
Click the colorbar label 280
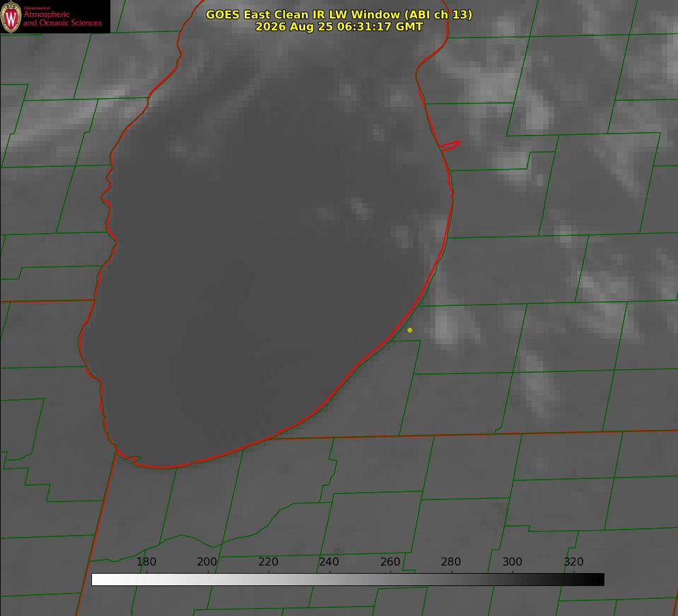(451, 561)
